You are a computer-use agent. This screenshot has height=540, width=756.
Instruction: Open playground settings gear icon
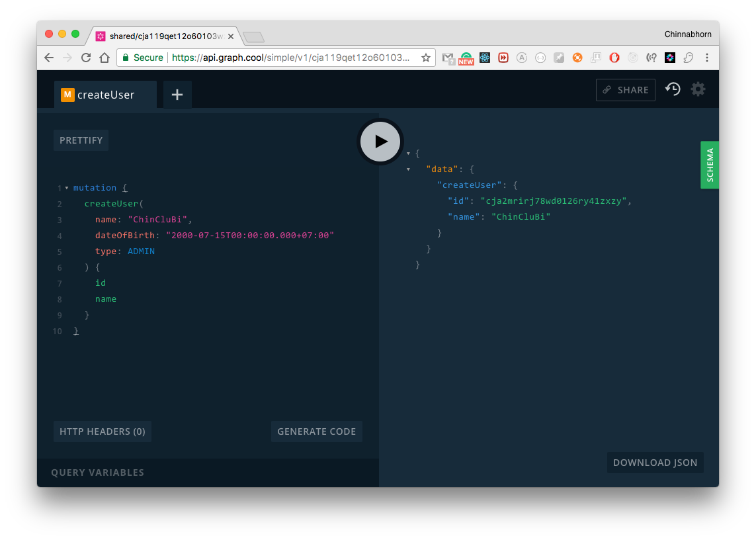pos(698,89)
